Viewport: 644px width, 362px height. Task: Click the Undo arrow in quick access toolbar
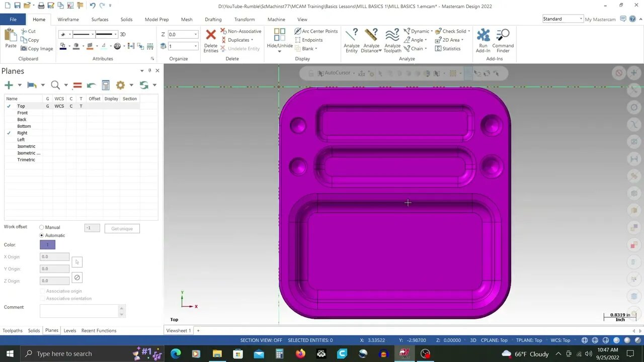(93, 6)
